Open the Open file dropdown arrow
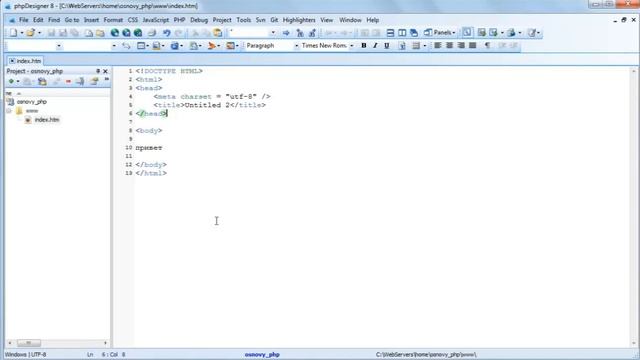 click(x=39, y=33)
